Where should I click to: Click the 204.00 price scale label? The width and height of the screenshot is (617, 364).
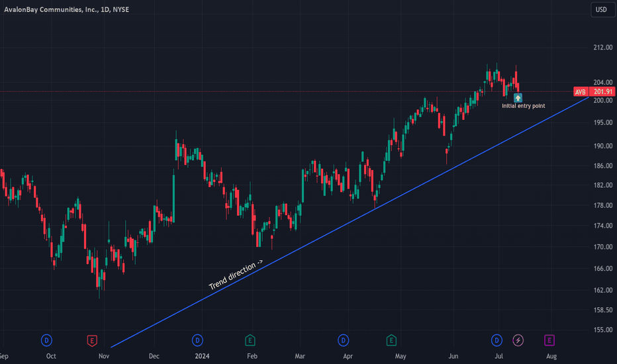603,83
